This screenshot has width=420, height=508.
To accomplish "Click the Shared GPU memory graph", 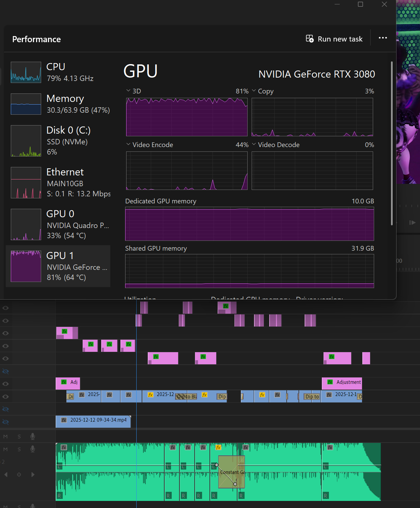I will point(250,271).
